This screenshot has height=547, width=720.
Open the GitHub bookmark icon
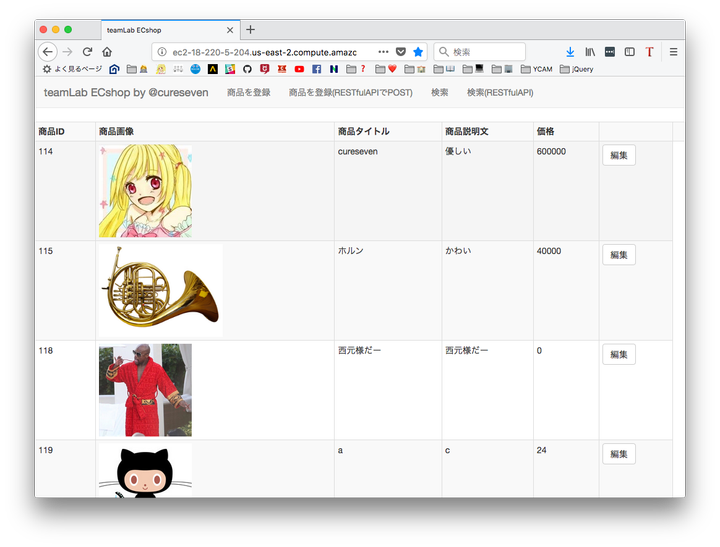[248, 69]
